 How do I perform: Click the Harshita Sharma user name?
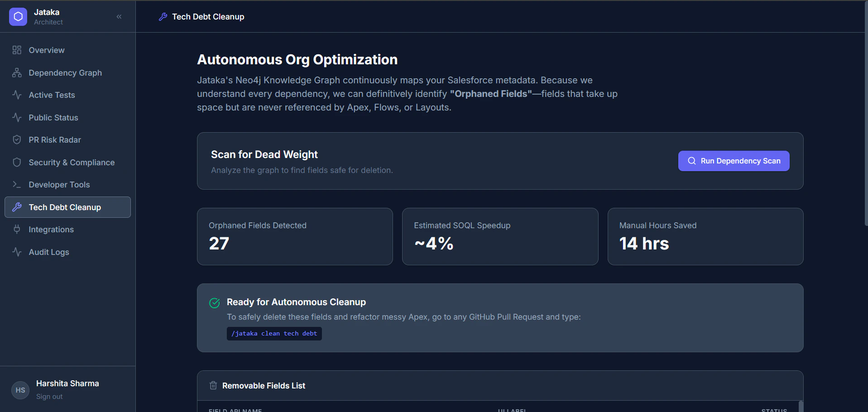(x=67, y=383)
